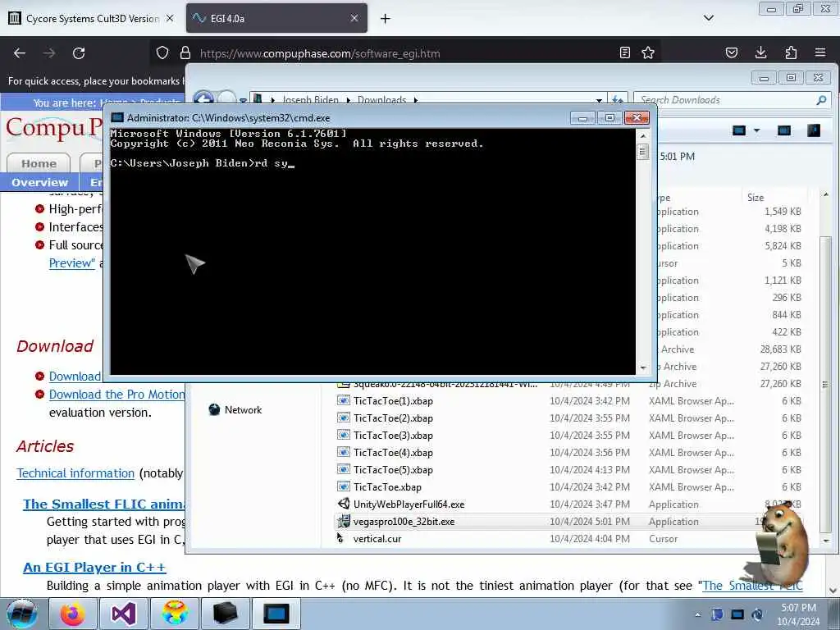The image size is (840, 630).
Task: Open Firefox downloads panel
Action: pyautogui.click(x=760, y=52)
